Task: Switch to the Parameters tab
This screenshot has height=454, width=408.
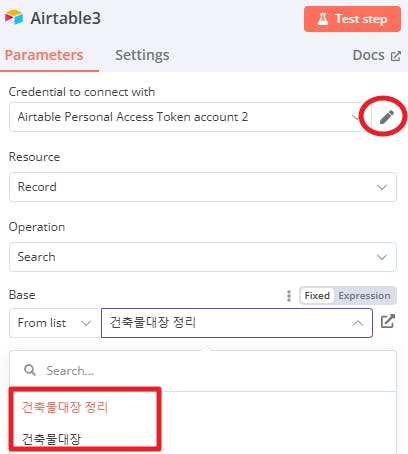Action: coord(44,55)
